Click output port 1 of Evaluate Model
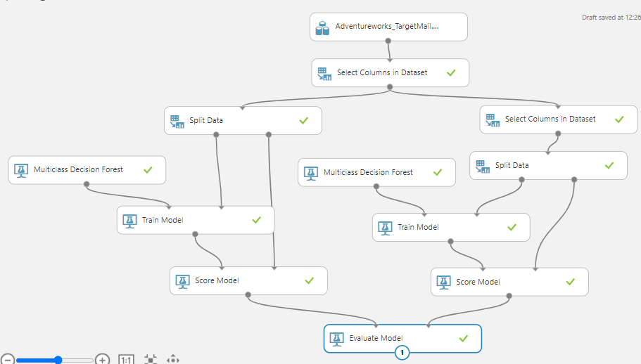Viewport: 641px width, 364px height. pos(402,353)
